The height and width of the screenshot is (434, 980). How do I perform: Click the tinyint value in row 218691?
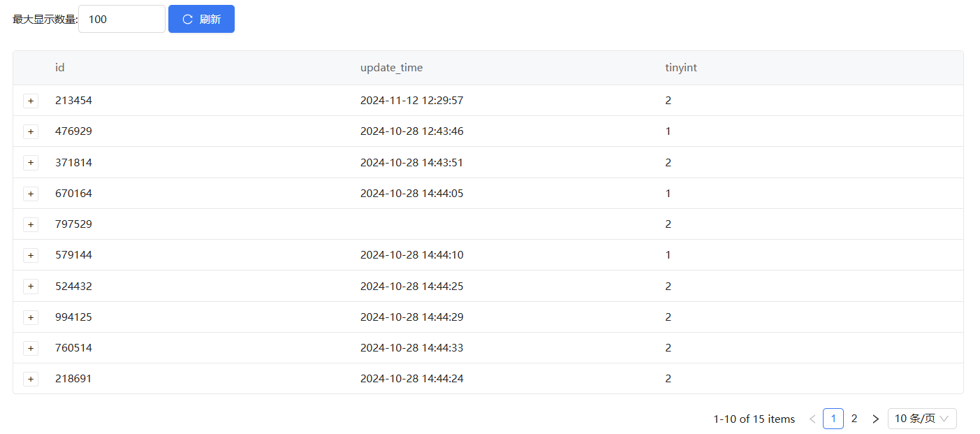point(668,379)
